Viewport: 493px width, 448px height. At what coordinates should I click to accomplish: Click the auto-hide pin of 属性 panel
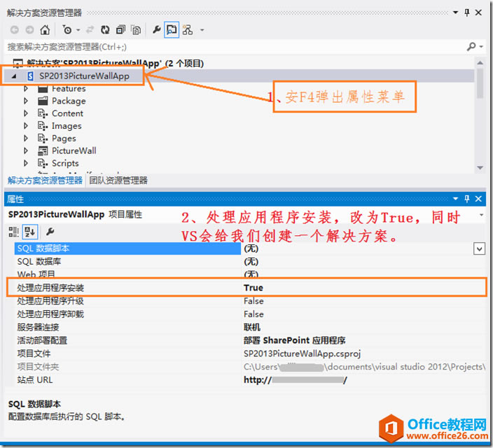[467, 199]
